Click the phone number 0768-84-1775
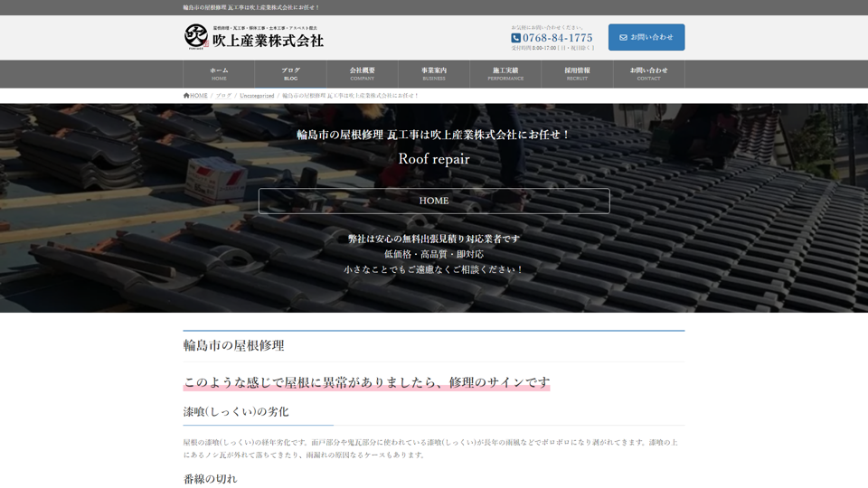Screen dimensions: 868x488 (x=557, y=38)
